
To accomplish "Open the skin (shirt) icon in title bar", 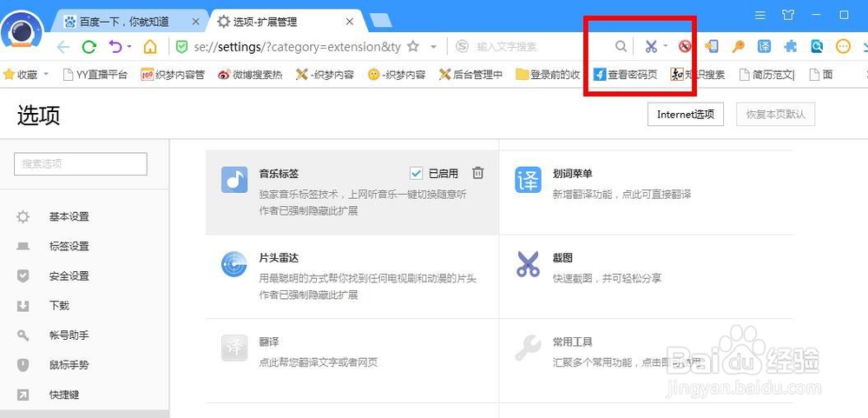I will pyautogui.click(x=788, y=16).
